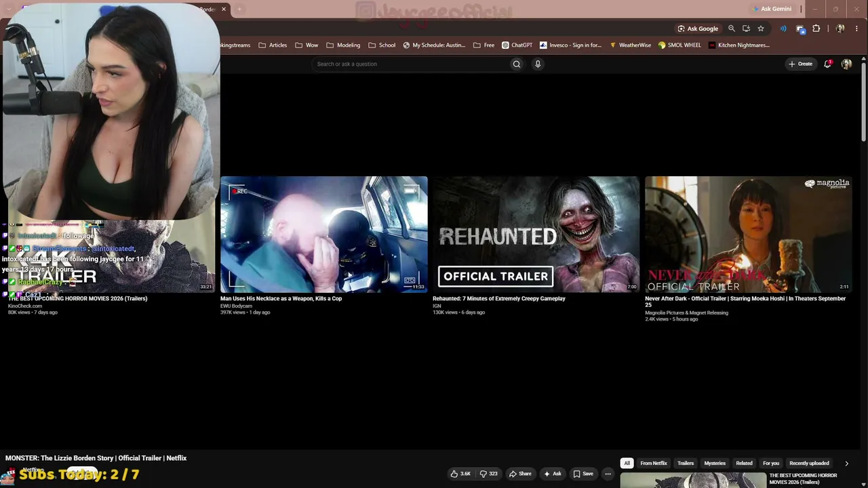The image size is (868, 488).
Task: Open the Invesco sign-in bookmark
Action: coord(570,45)
